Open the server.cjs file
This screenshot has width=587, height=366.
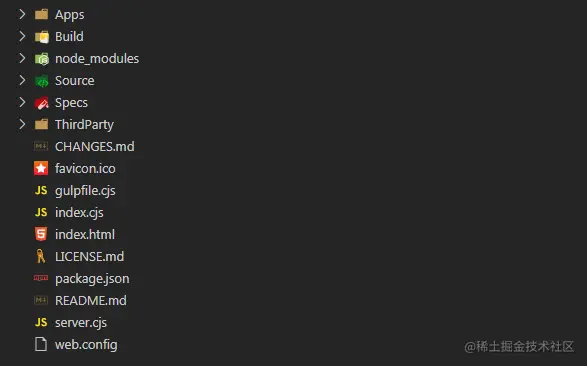click(81, 323)
